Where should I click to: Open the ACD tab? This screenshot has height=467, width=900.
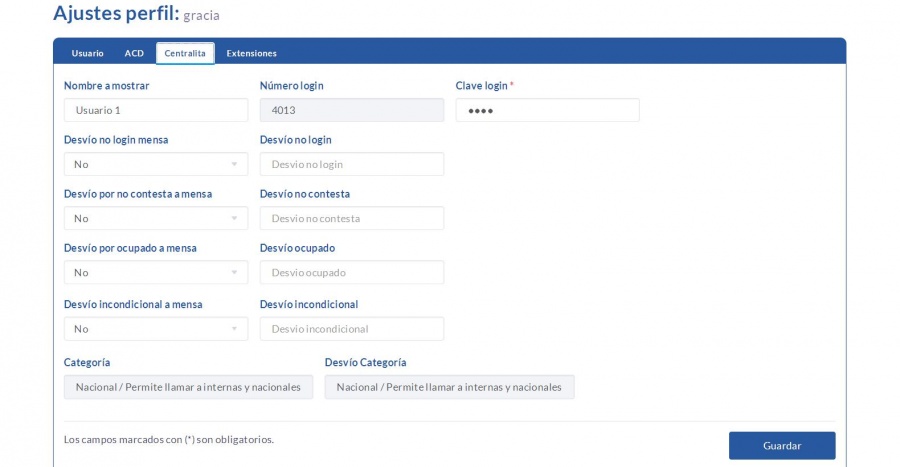pyautogui.click(x=134, y=53)
